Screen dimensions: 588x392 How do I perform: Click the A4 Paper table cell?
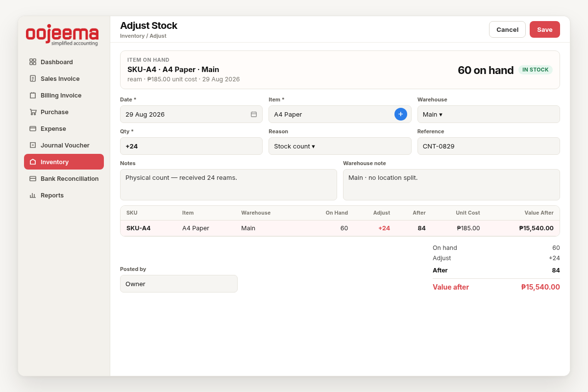coord(196,228)
